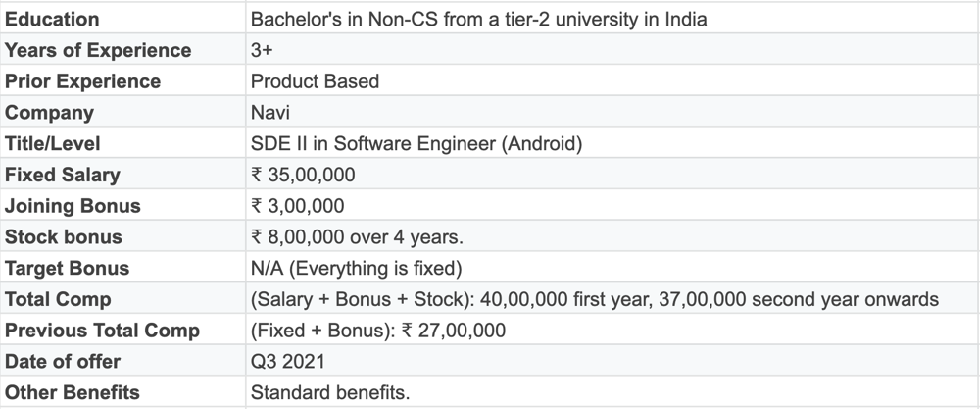Click the Product Based prior experience cell
Image resolution: width=980 pixels, height=409 pixels.
[315, 81]
